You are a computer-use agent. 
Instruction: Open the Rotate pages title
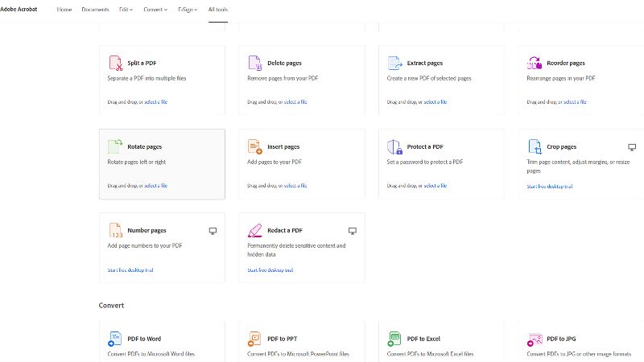145,146
